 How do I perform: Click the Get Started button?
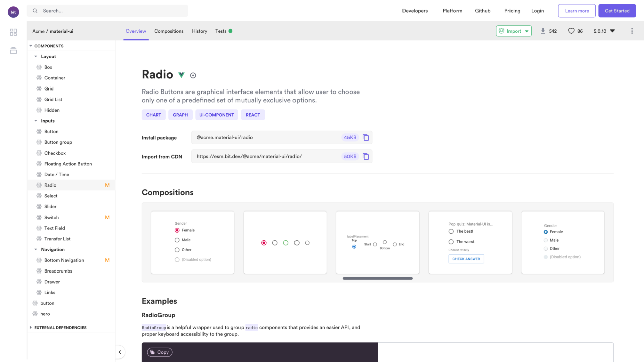point(617,11)
